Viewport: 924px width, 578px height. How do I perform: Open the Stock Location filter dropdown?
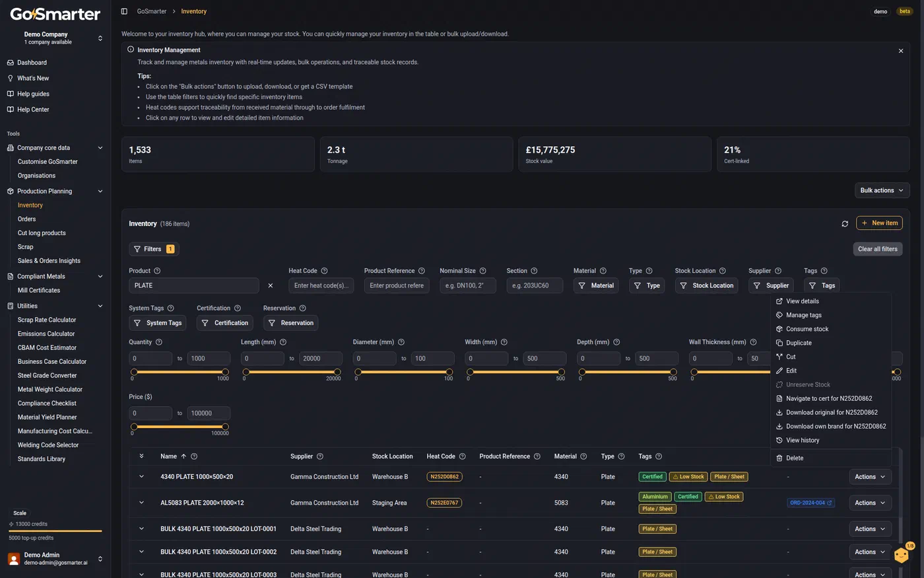point(707,286)
